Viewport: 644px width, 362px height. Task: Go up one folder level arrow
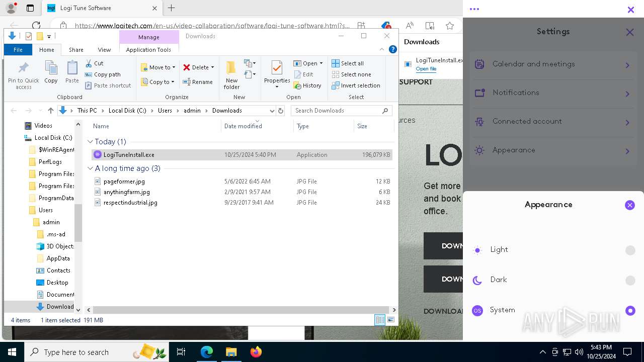click(50, 111)
